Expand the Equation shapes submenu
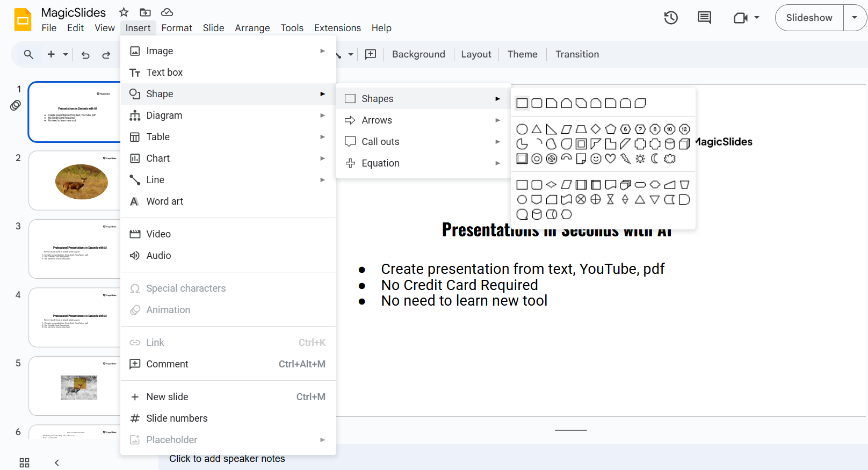868x470 pixels. 423,163
